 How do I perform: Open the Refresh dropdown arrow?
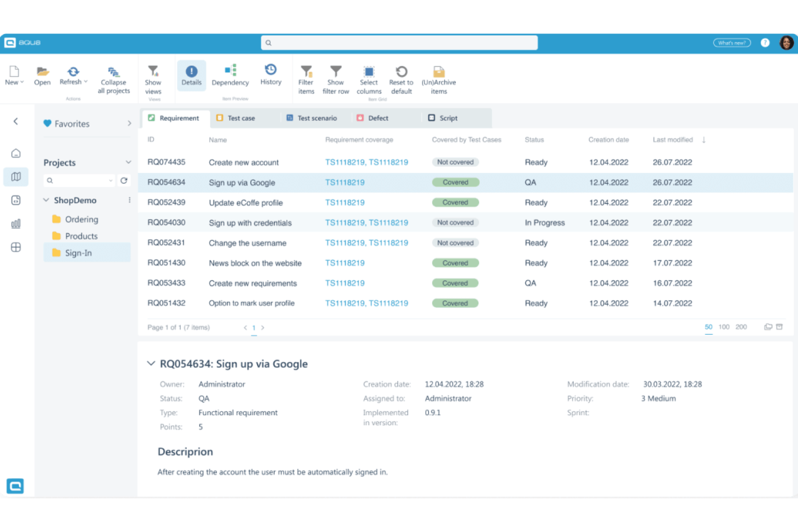coord(86,82)
